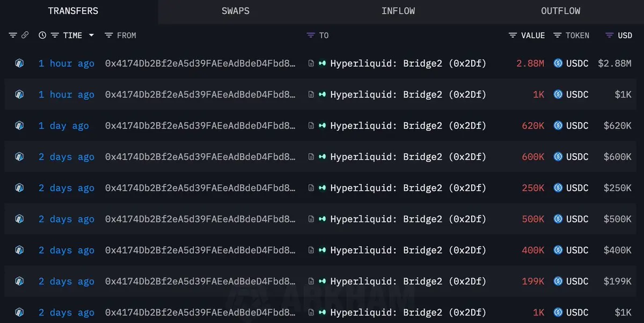The image size is (644, 323).
Task: Click the 400K transfer value
Action: tap(533, 250)
